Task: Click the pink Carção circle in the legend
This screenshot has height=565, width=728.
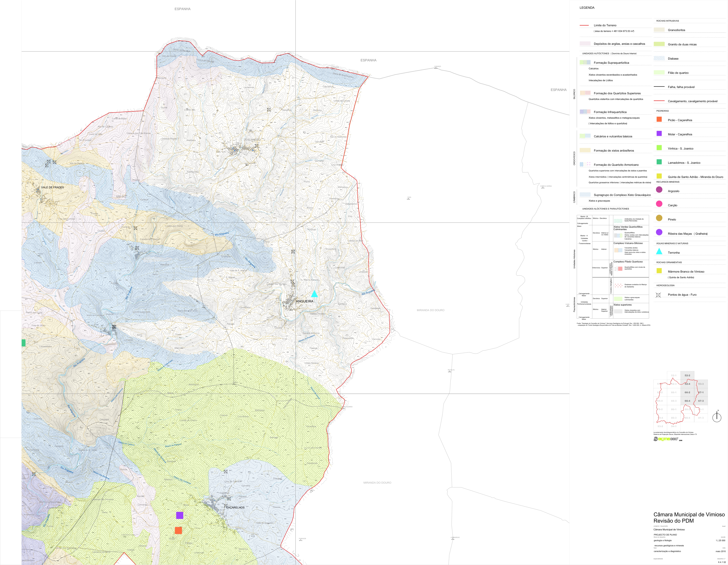Action: [659, 204]
